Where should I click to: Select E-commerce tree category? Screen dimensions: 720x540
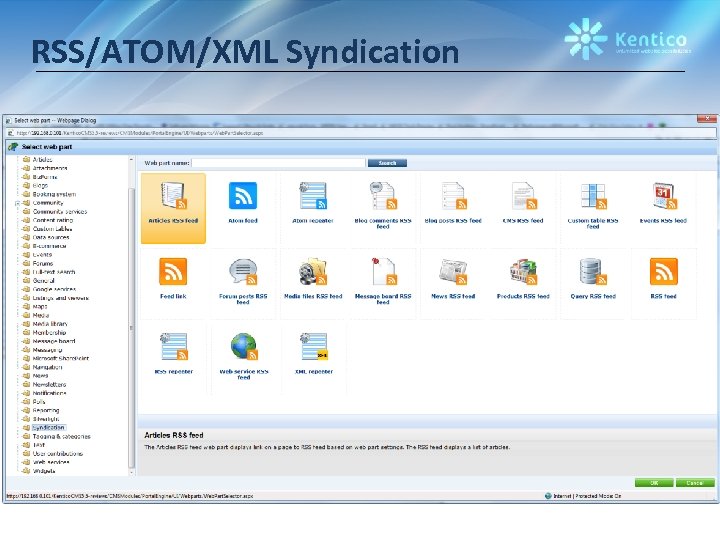[x=49, y=246]
